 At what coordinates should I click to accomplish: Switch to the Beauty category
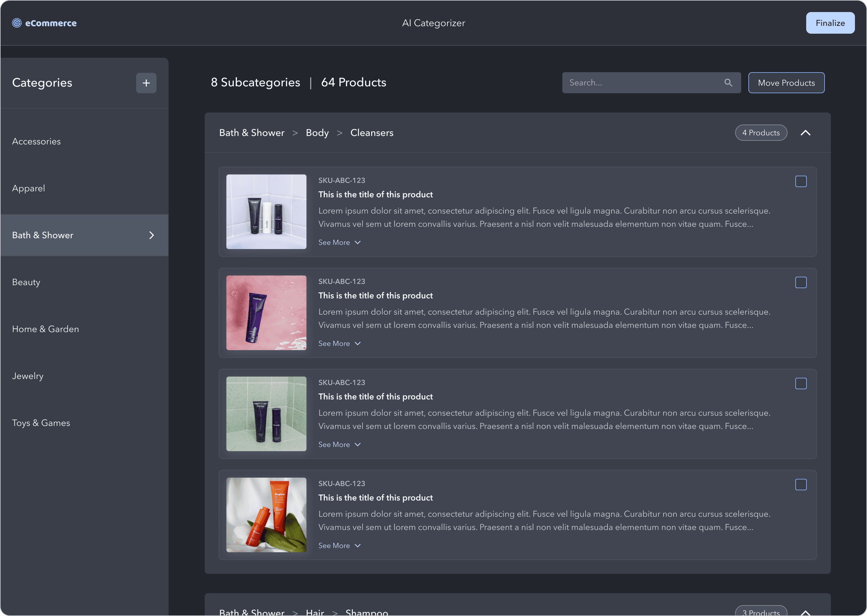(26, 282)
